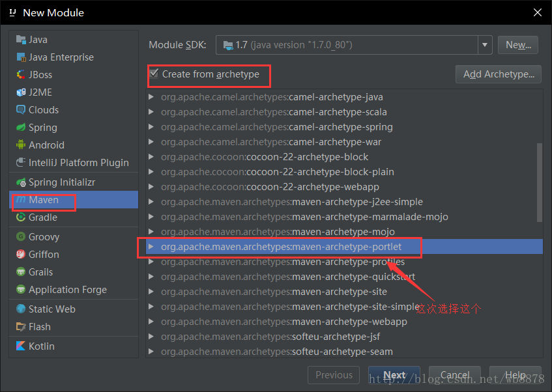Expand the maven-archetype-site node
This screenshot has height=392, width=552.
click(x=151, y=292)
